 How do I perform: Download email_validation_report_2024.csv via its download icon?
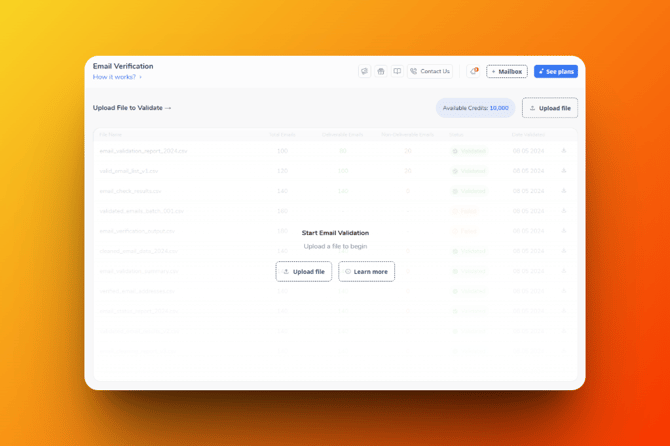tap(564, 151)
